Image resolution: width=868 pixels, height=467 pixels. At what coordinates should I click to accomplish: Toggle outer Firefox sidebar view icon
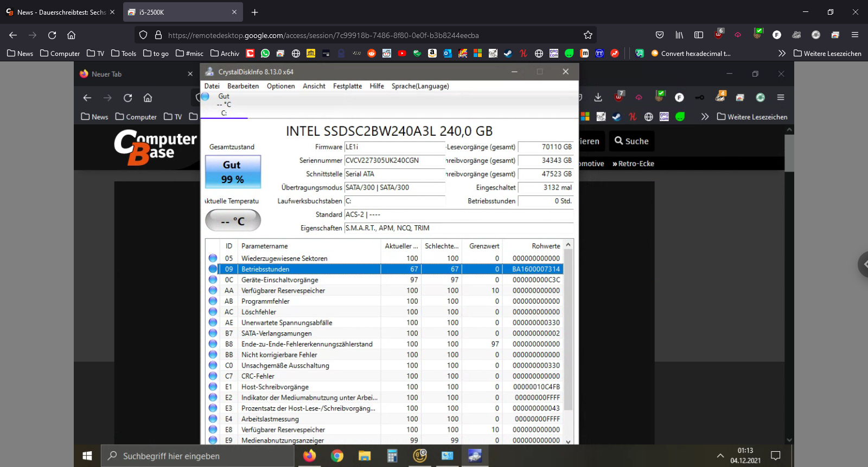click(x=699, y=35)
